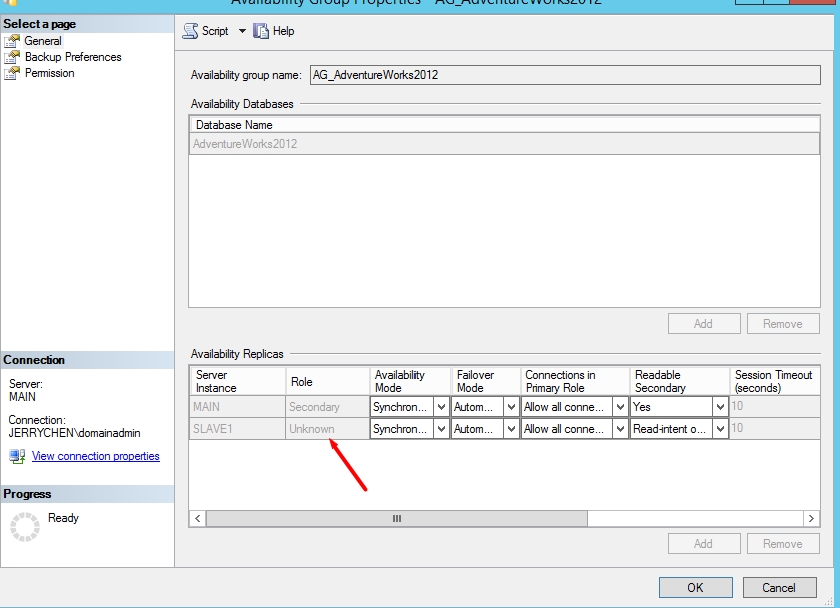Select the AdventureWorks2012 database row

tap(504, 144)
